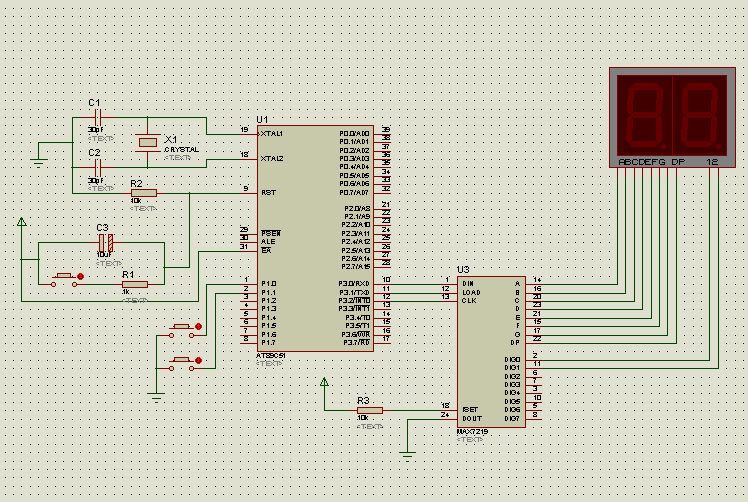Screen dimensions: 748x502
Task: Select the R3 resistor body
Action: click(x=370, y=410)
